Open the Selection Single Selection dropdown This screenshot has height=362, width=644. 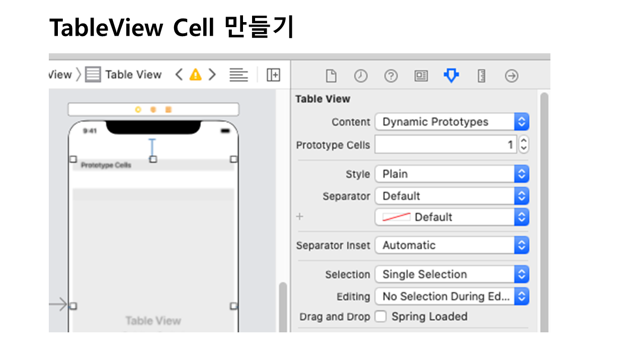451,275
